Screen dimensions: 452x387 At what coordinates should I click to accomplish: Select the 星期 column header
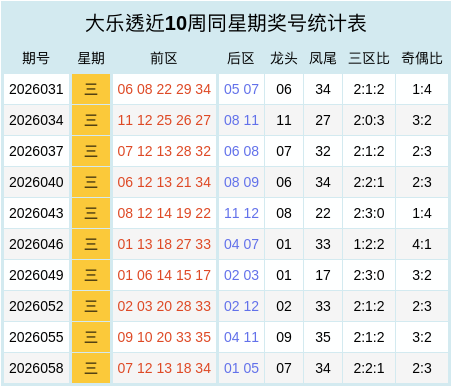tap(91, 58)
